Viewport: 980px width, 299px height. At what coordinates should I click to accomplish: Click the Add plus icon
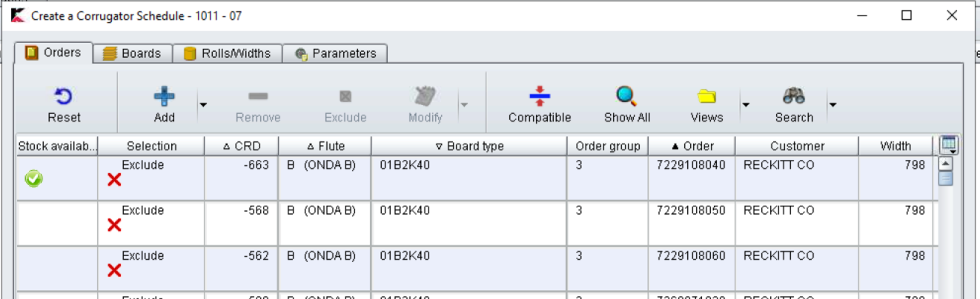click(164, 97)
